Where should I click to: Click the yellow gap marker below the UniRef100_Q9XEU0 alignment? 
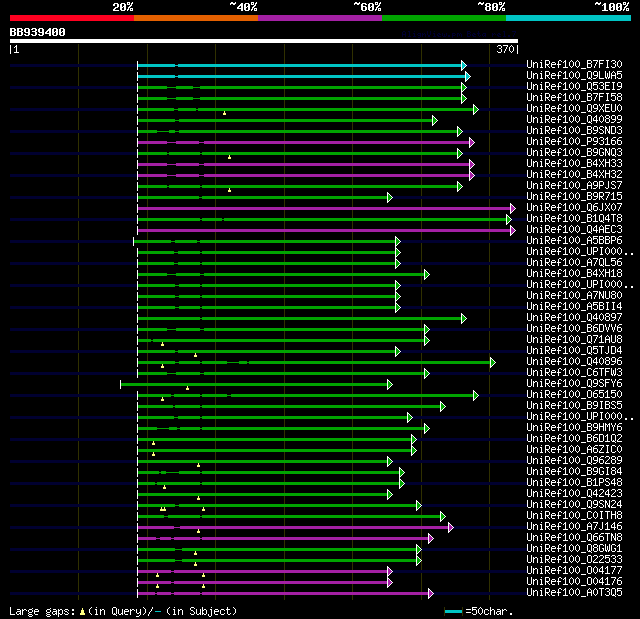[x=224, y=113]
